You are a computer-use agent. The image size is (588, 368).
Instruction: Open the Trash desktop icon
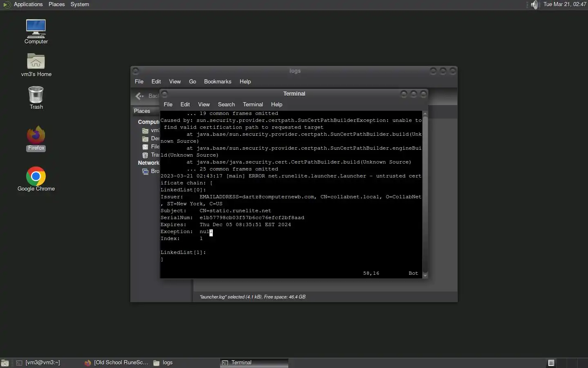(36, 98)
